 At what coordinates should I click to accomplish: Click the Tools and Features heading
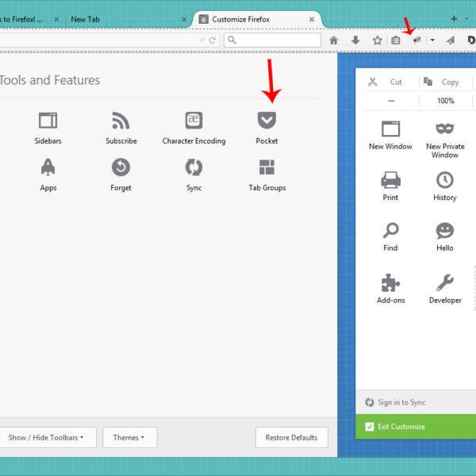50,80
